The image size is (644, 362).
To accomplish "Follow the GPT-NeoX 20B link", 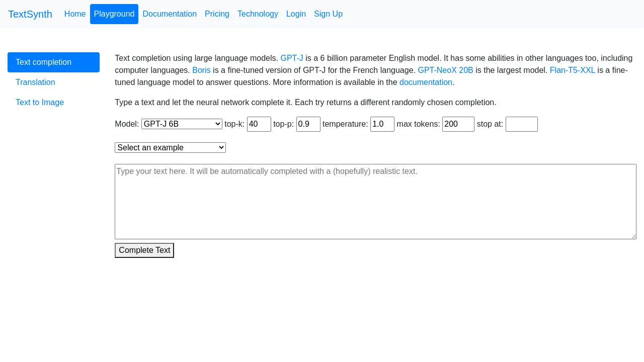I will coord(445,70).
